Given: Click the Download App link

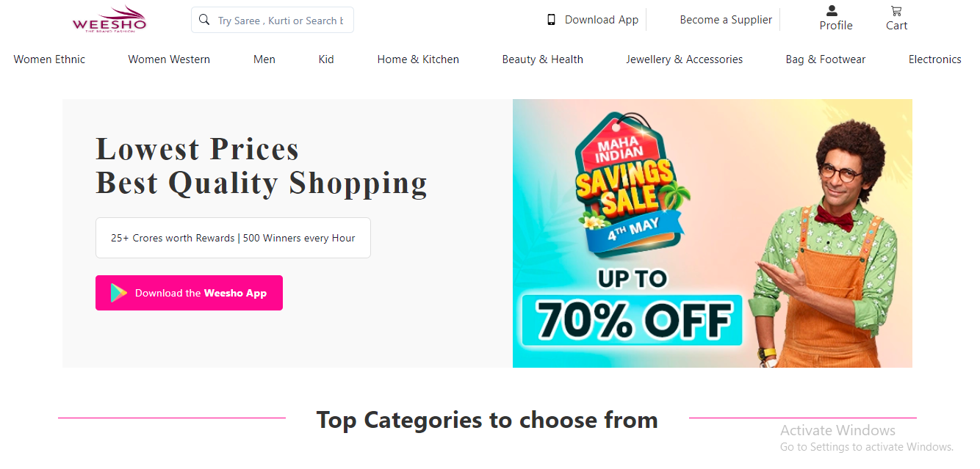Looking at the screenshot, I should coord(601,20).
